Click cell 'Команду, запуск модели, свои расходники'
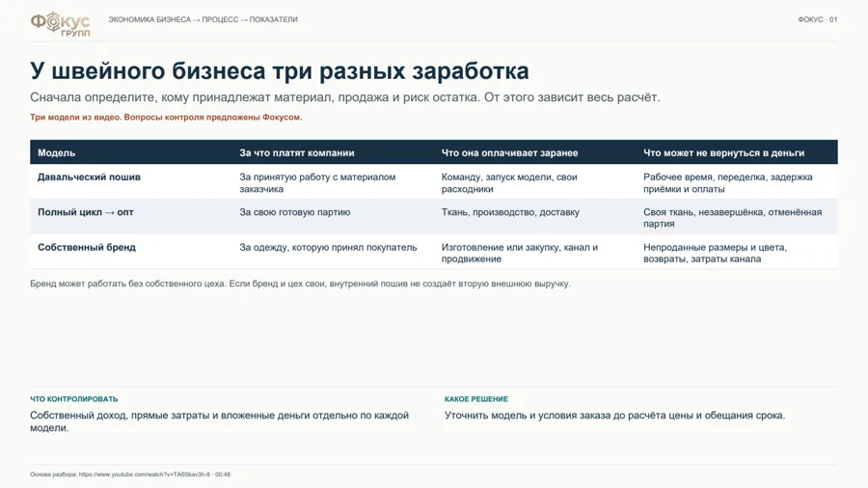868x488 pixels. coord(509,182)
